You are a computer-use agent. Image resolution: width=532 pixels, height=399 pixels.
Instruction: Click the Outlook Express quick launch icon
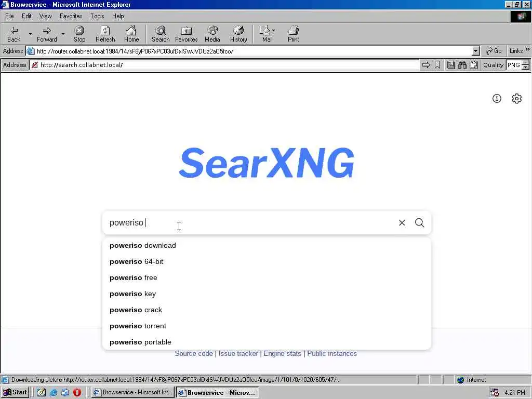pyautogui.click(x=65, y=392)
